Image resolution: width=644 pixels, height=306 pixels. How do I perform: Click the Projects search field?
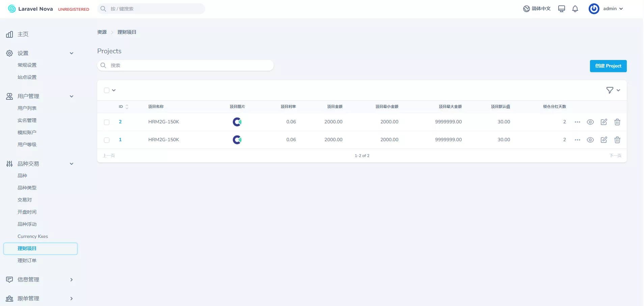[x=186, y=65]
